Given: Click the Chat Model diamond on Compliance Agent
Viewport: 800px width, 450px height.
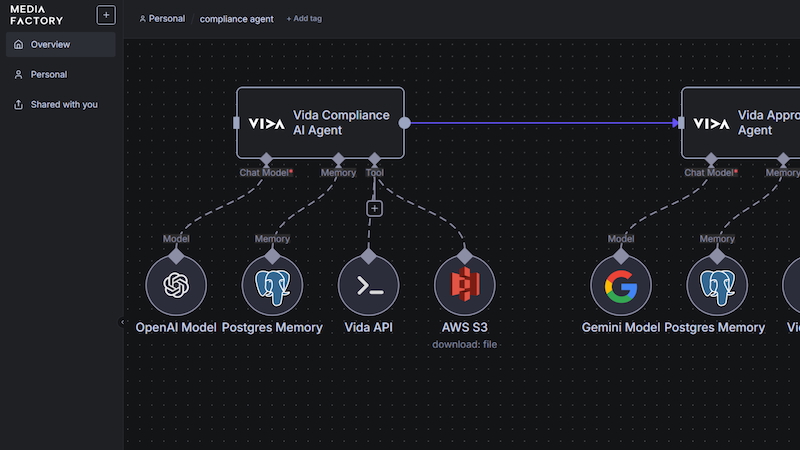Looking at the screenshot, I should click(x=266, y=159).
